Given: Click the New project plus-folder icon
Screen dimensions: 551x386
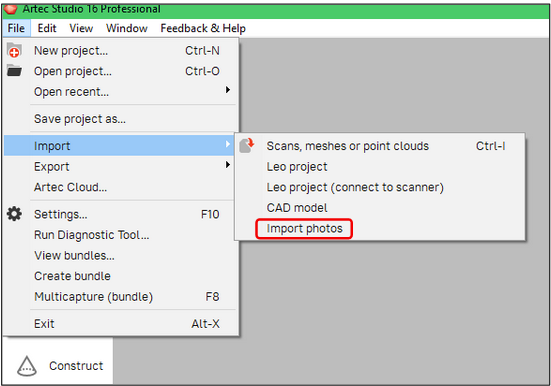Looking at the screenshot, I should coord(14,50).
